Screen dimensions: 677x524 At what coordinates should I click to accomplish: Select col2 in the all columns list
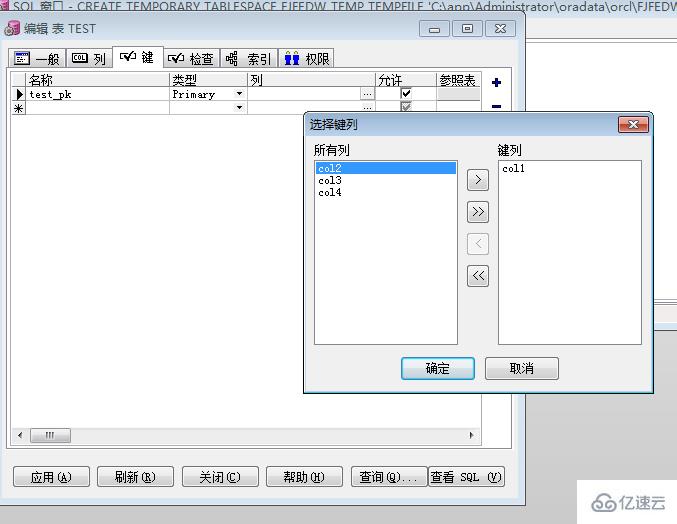coord(386,168)
